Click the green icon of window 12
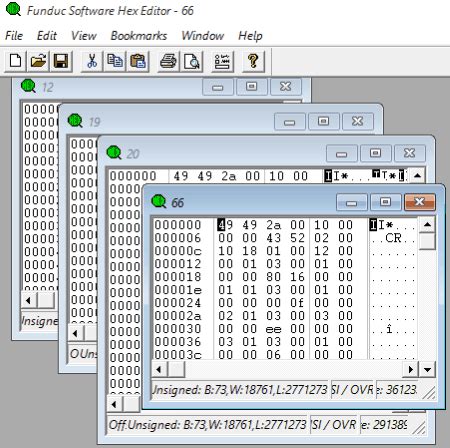The width and height of the screenshot is (450, 448). coord(28,86)
